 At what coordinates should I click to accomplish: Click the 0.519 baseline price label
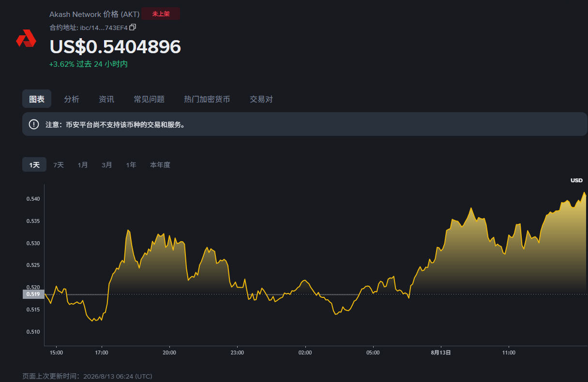tap(33, 294)
